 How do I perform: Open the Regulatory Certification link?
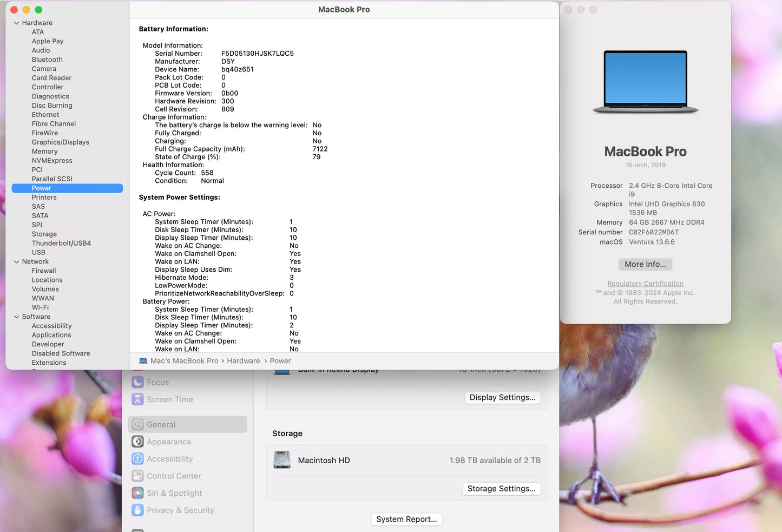pos(645,283)
